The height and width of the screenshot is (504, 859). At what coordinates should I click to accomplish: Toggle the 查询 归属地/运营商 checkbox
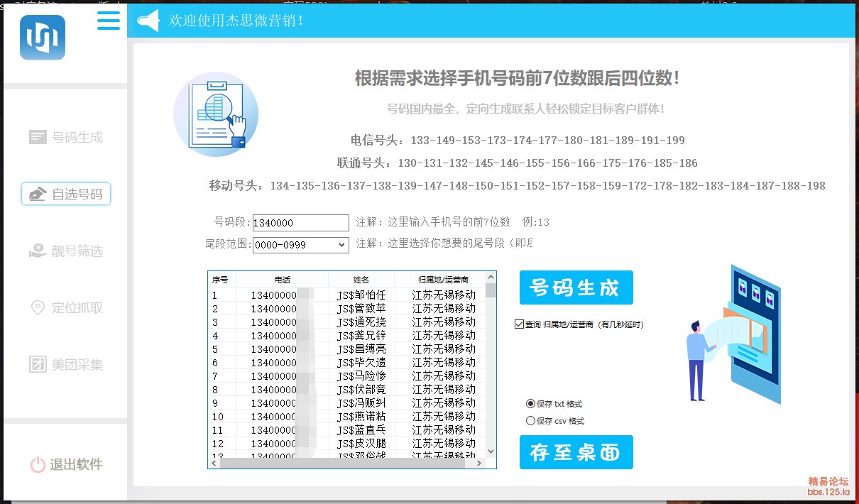click(519, 324)
